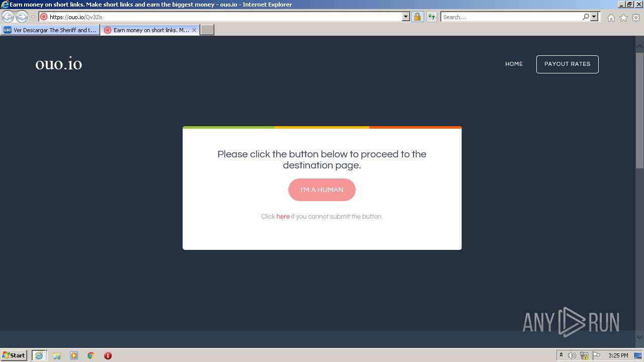Open the File Explorer taskbar icon
Image resolution: width=644 pixels, height=362 pixels.
[x=57, y=355]
